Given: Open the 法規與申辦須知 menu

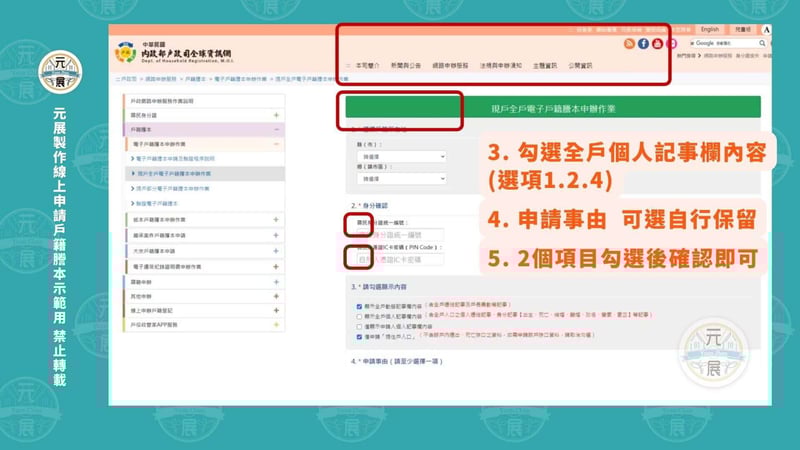Looking at the screenshot, I should (x=501, y=66).
